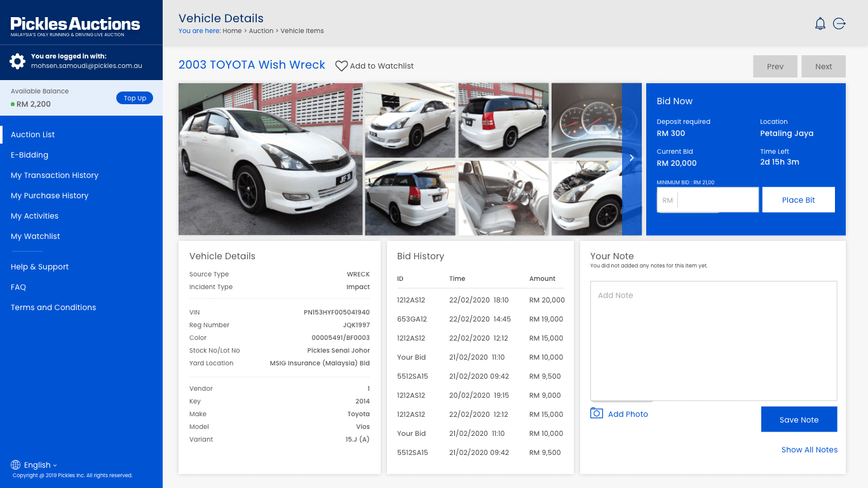Viewport: 868px width, 488px height.
Task: Click Home in breadcrumb
Action: point(232,30)
